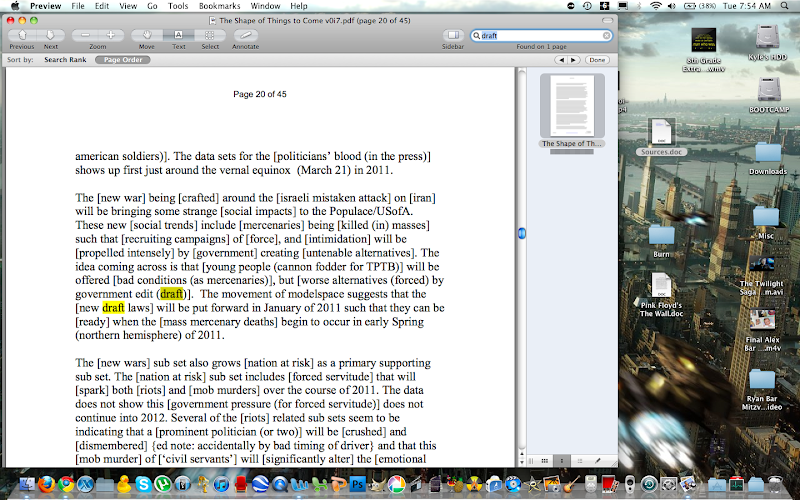
Task: Click the Time Machine icon in menu bar
Action: pyautogui.click(x=588, y=6)
